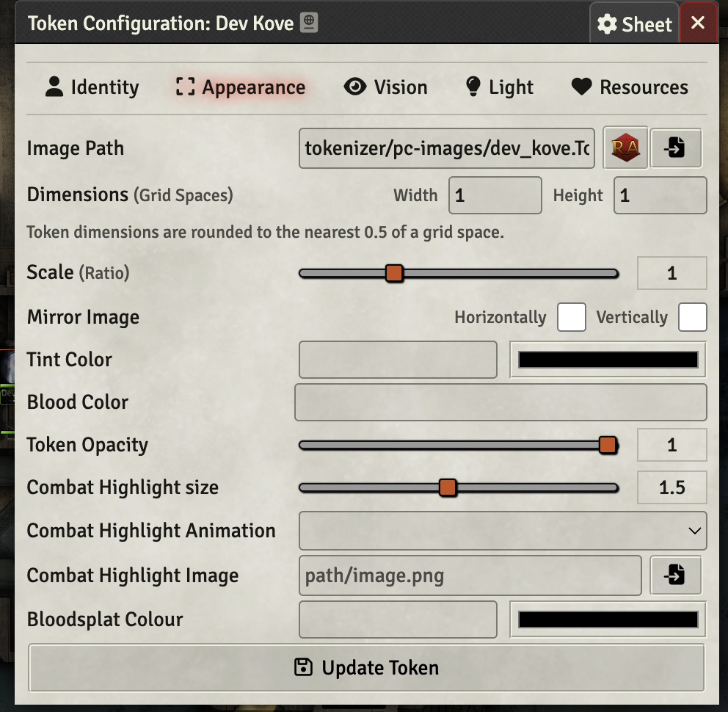Expand the globe indicator next to Dev Kove
Viewport: 728px width, 712px height.
coord(307,22)
